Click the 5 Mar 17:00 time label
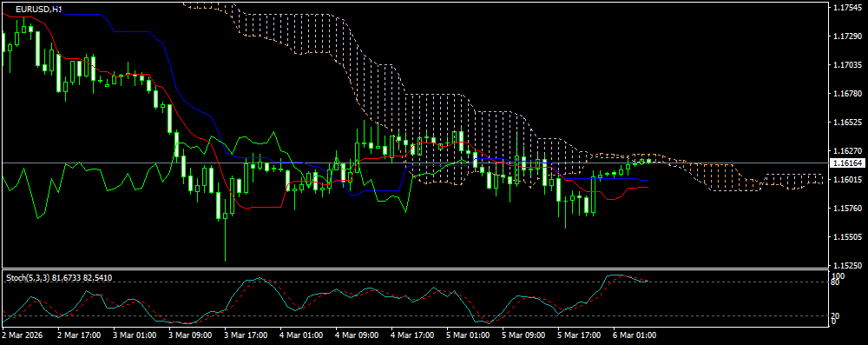 click(x=579, y=335)
